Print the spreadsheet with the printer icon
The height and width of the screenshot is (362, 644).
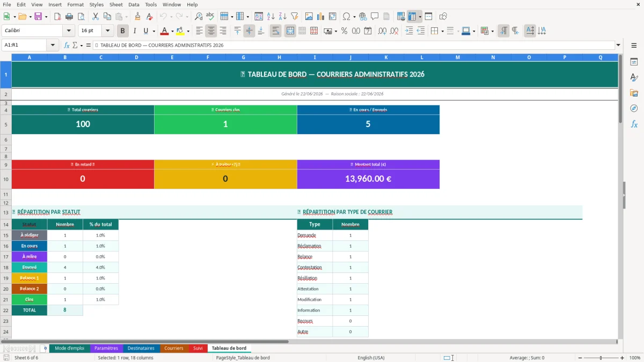[x=69, y=17]
